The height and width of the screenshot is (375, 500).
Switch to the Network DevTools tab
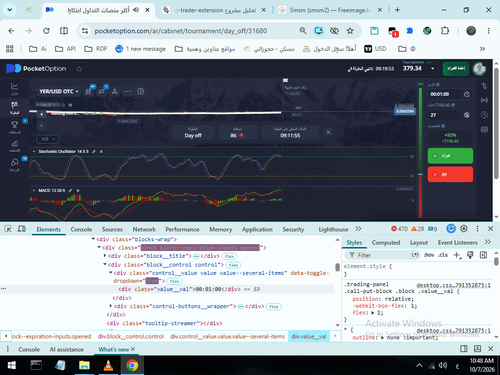pos(144,229)
